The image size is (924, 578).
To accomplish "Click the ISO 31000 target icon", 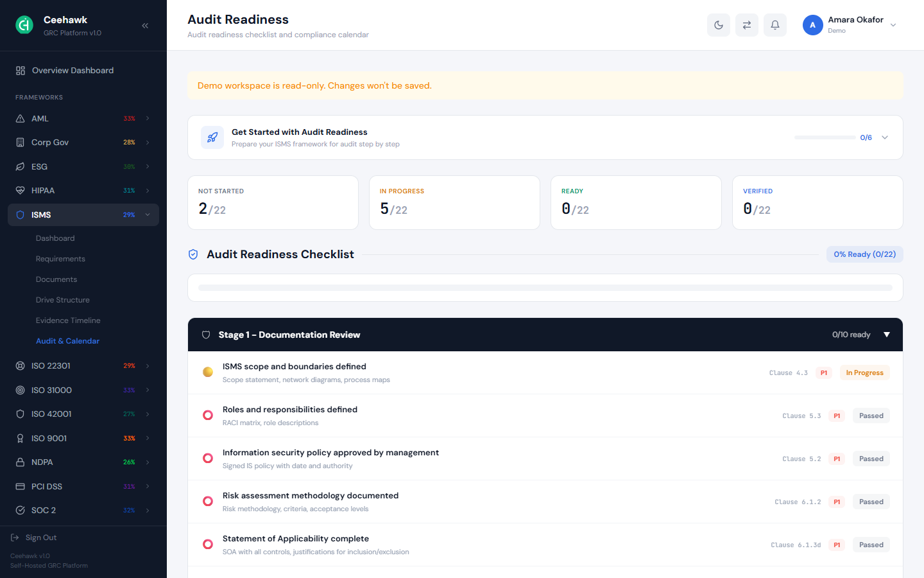I will (x=20, y=390).
